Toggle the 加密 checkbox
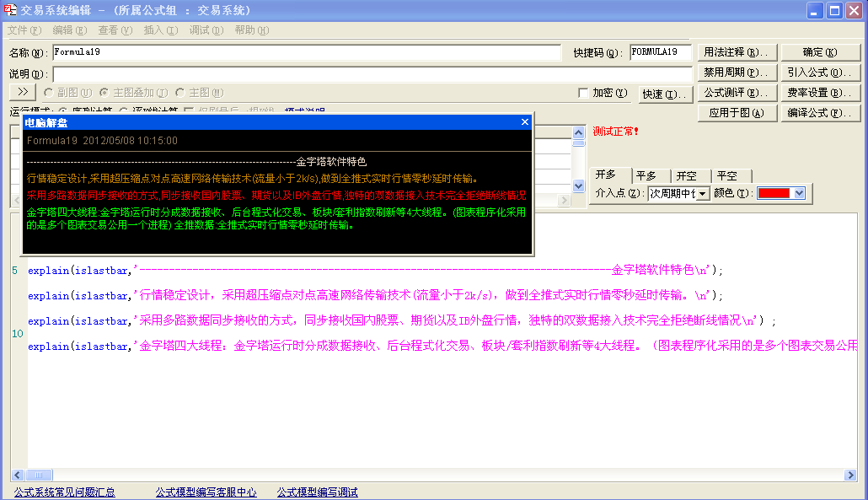 coord(583,93)
